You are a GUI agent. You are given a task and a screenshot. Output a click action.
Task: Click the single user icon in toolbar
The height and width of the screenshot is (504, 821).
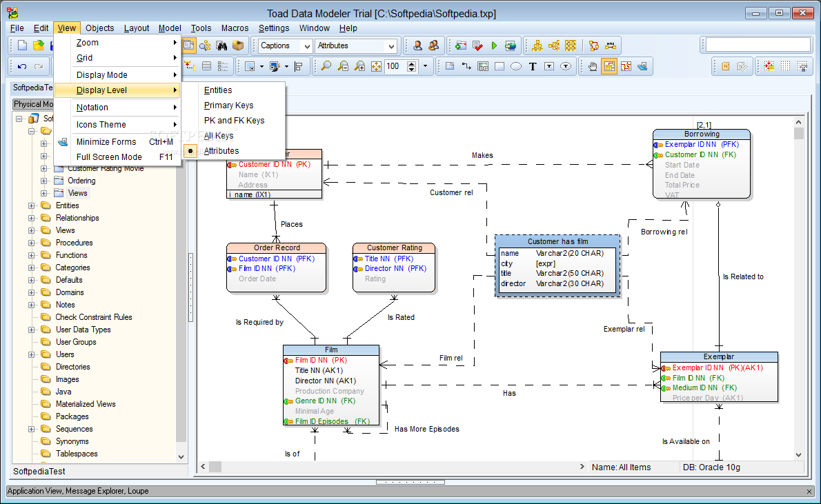[417, 46]
